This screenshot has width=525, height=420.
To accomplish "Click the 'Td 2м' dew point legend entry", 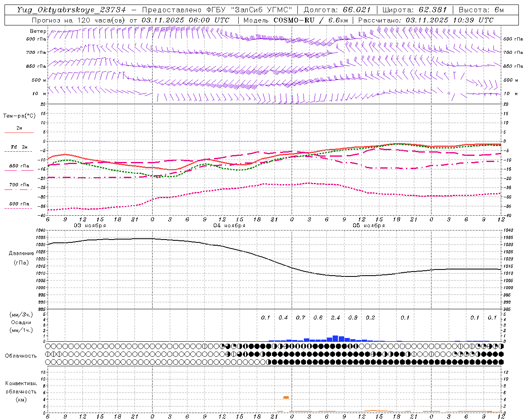I will [x=19, y=147].
